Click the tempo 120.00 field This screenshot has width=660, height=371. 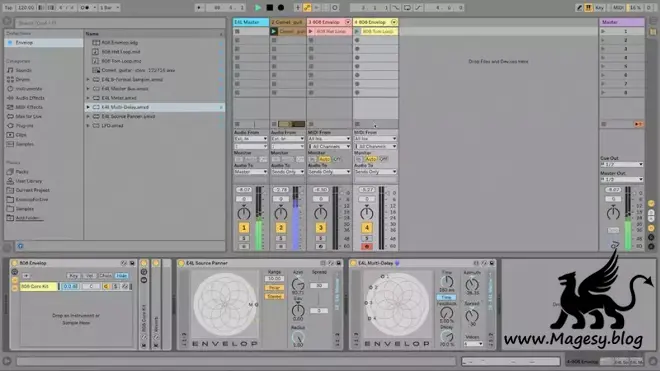(x=26, y=8)
